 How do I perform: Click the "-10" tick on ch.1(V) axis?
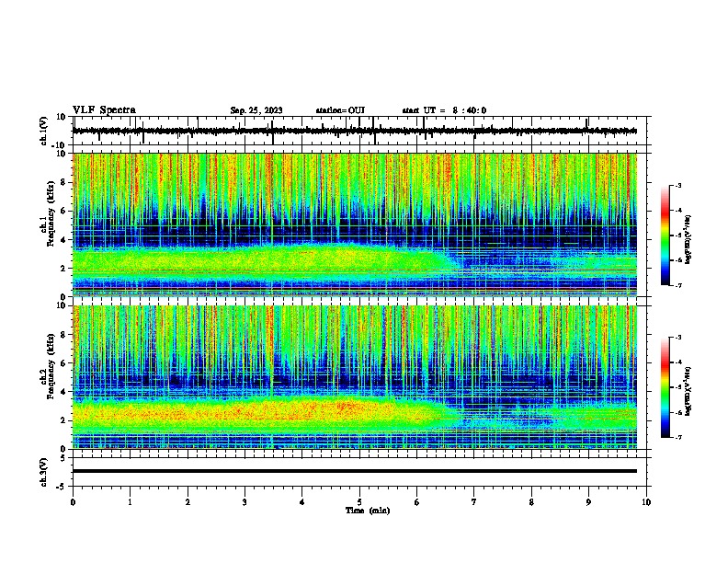(x=59, y=145)
